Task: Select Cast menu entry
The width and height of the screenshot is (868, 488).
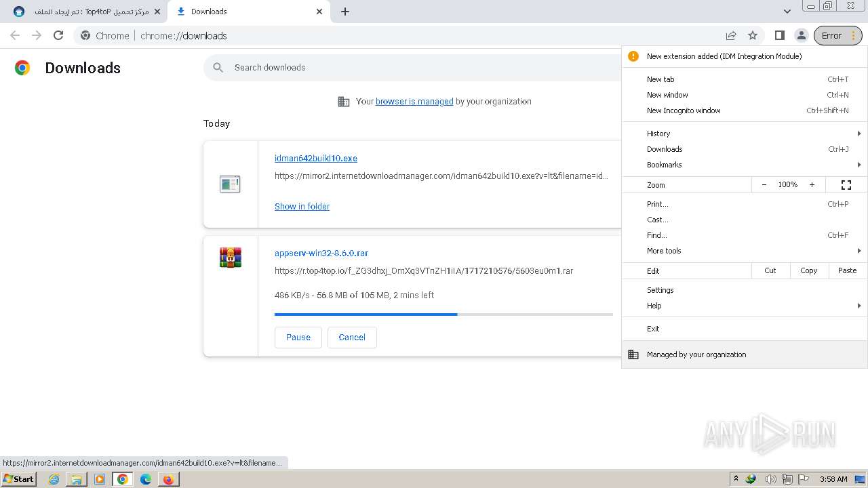Action: click(x=745, y=220)
